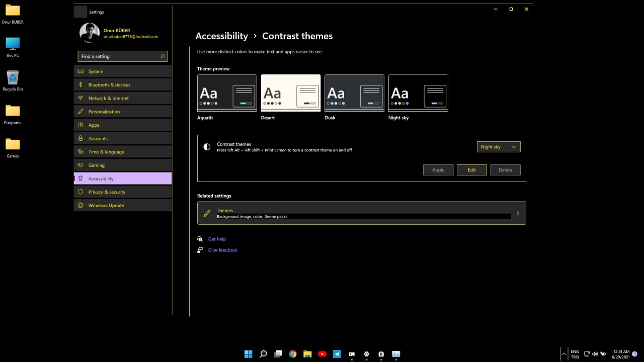Open the last taskbar app with the graph icon

pyautogui.click(x=396, y=354)
